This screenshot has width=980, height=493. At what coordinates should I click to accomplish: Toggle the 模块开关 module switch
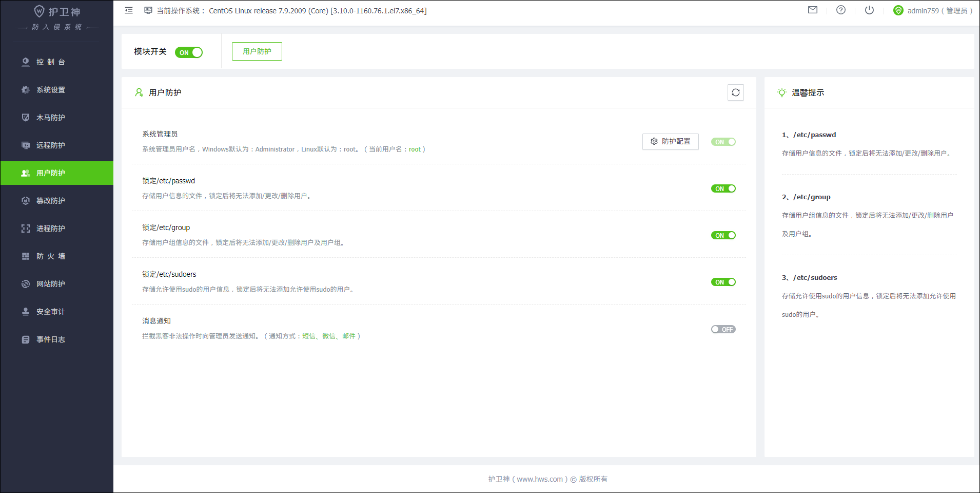tap(189, 52)
